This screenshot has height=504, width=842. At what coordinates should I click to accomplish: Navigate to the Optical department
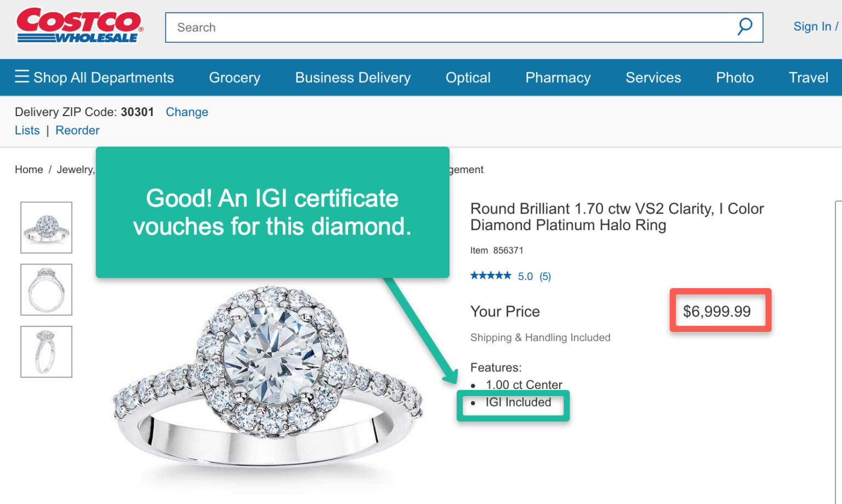(468, 77)
